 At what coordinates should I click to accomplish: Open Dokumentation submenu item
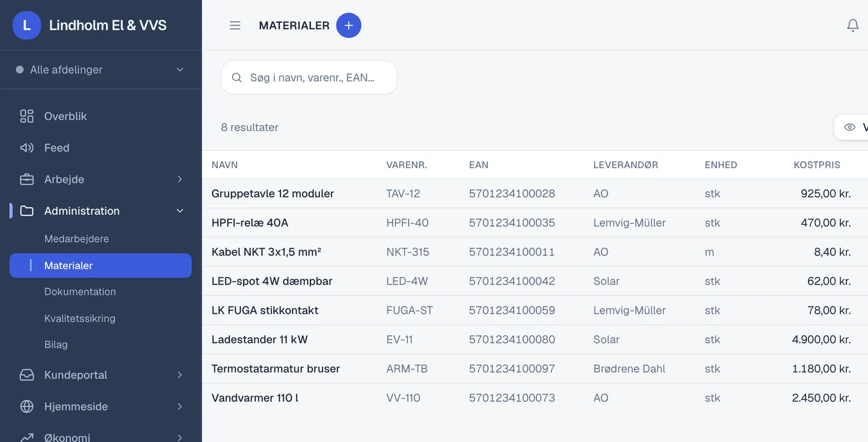80,292
